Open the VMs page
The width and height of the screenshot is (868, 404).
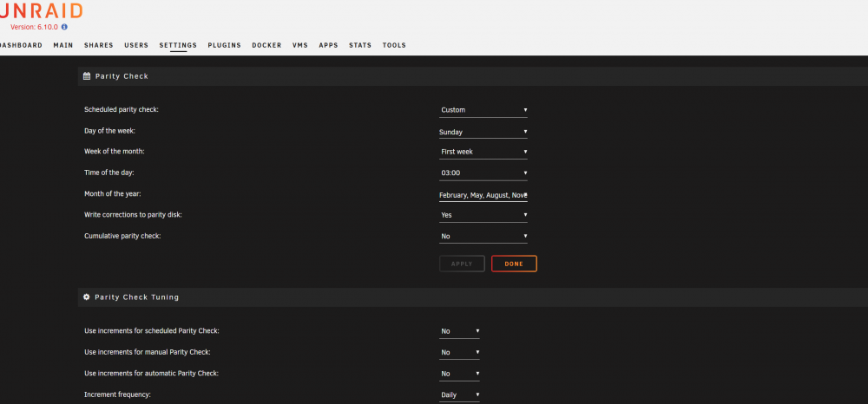click(300, 45)
